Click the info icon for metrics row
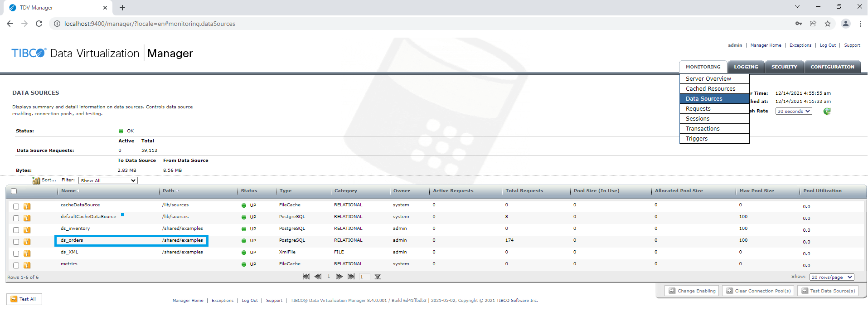This screenshot has width=868, height=331. pos(27,265)
